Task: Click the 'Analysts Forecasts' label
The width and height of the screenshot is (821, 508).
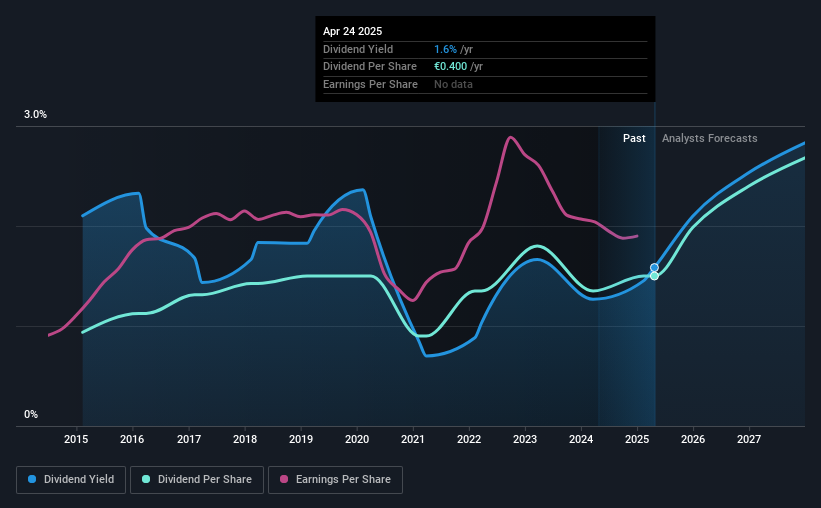Action: coord(709,138)
